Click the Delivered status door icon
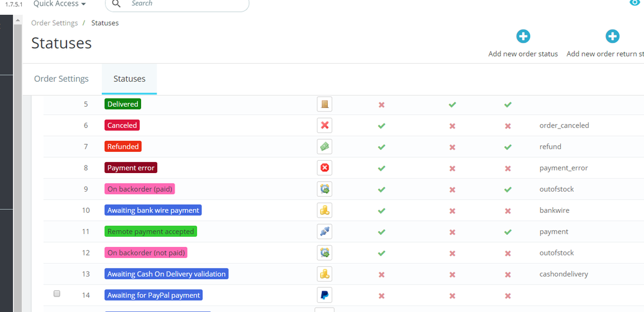644x312 pixels. (x=325, y=104)
